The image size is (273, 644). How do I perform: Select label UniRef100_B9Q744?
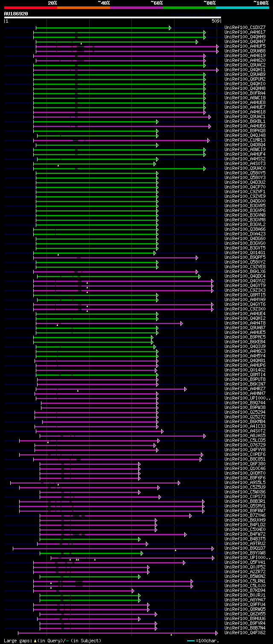245,403
